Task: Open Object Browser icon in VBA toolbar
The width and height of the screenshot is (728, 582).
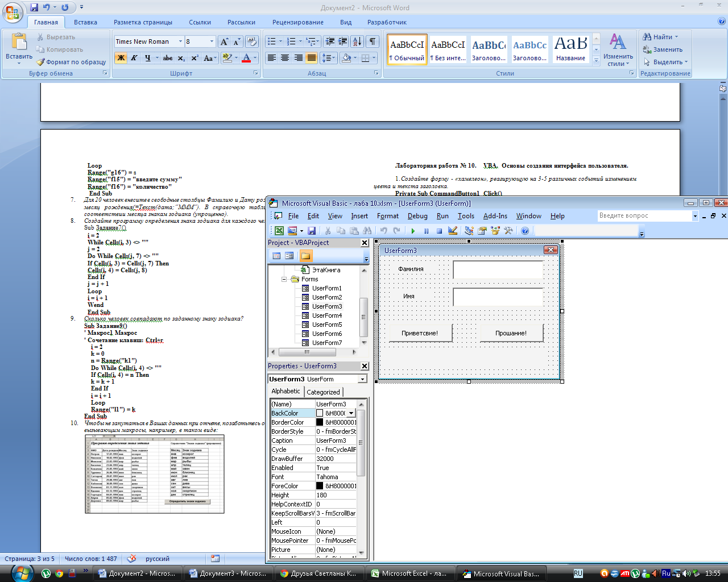Action: coord(495,231)
